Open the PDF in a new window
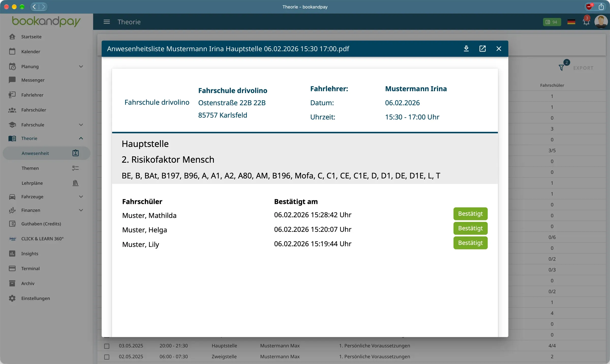Screen dimensions: 610x364 point(482,49)
